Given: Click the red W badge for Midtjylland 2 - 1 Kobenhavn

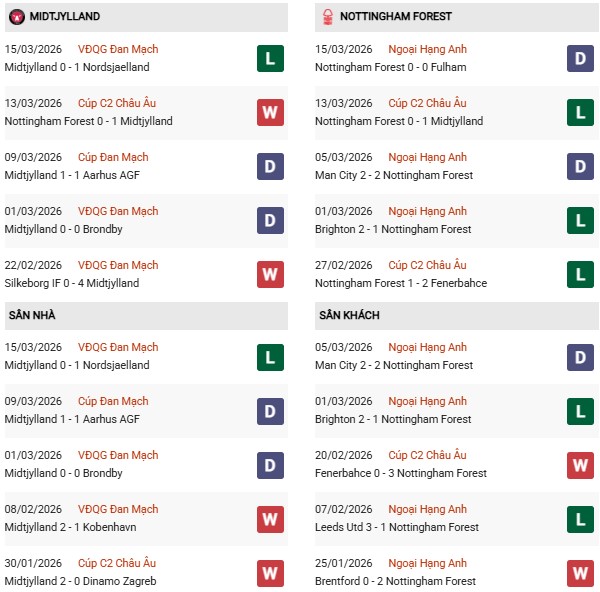Looking at the screenshot, I should click(270, 519).
